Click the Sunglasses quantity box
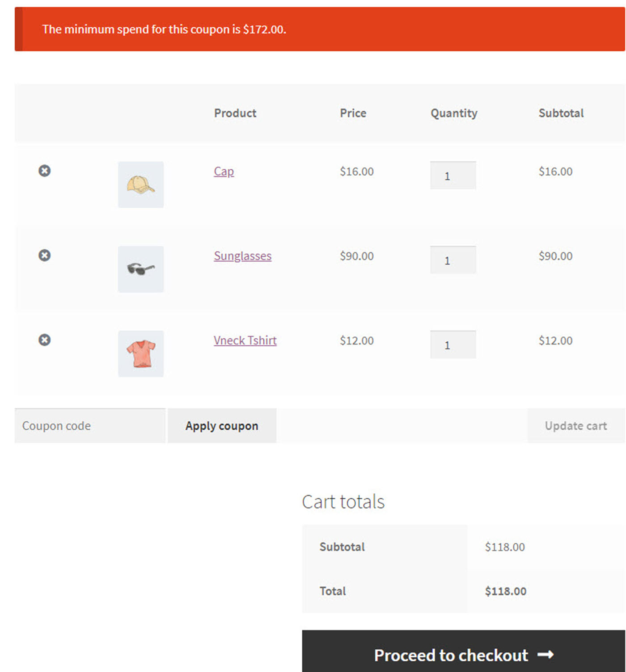The height and width of the screenshot is (672, 626). tap(453, 260)
